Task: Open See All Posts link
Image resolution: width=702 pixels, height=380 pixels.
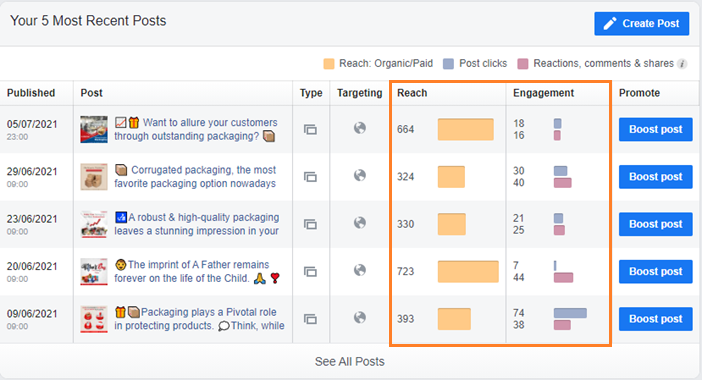Action: point(349,362)
